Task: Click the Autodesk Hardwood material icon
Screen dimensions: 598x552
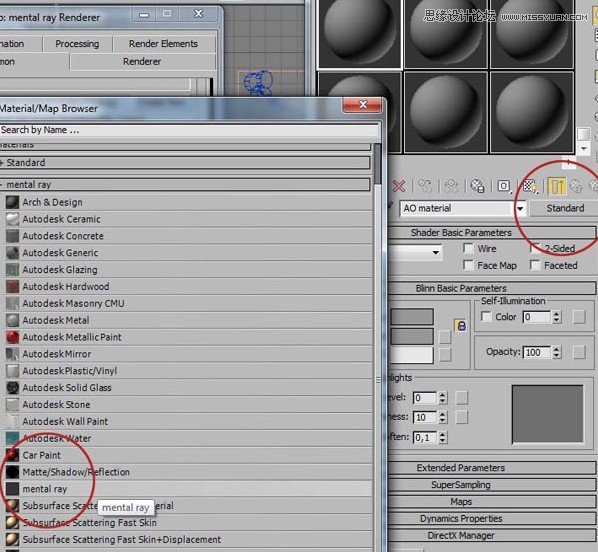Action: pos(12,286)
